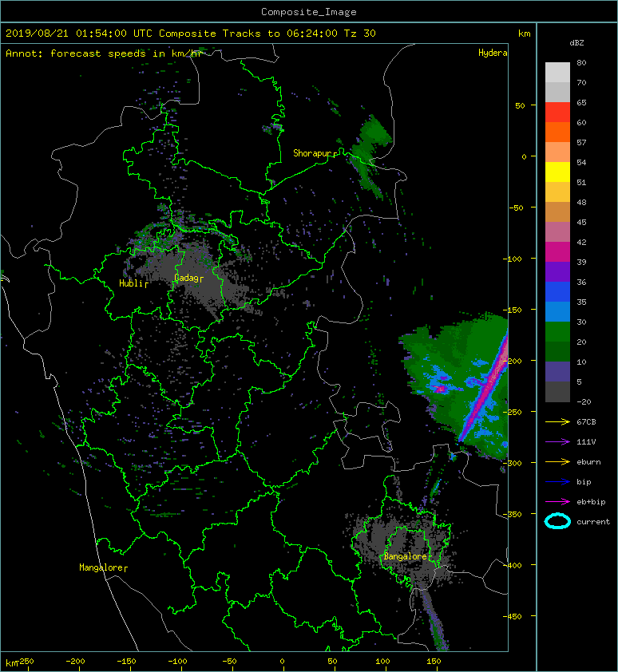Click the '67CB' legend label
This screenshot has height=672, width=618.
(x=586, y=421)
